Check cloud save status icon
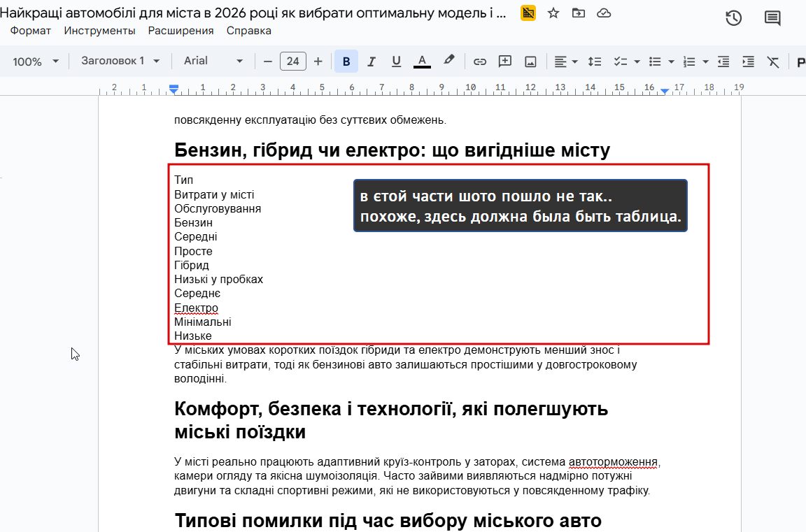The width and height of the screenshot is (806, 532). 604,13
